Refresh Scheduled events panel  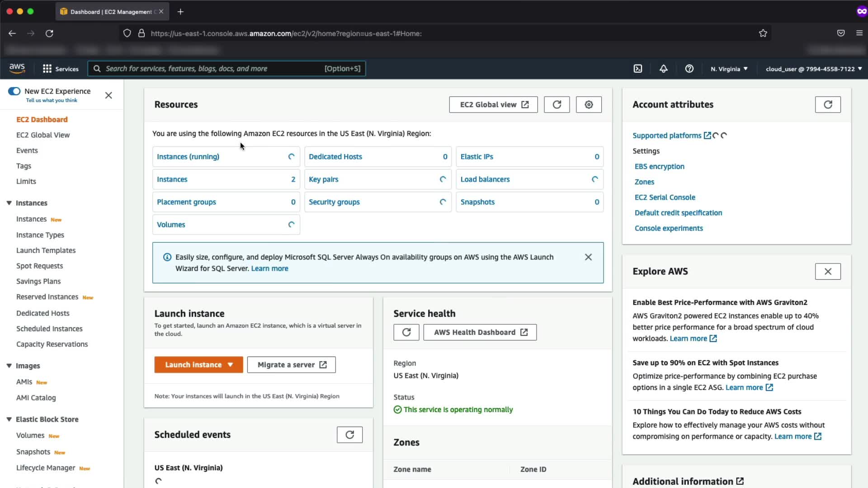[349, 435]
